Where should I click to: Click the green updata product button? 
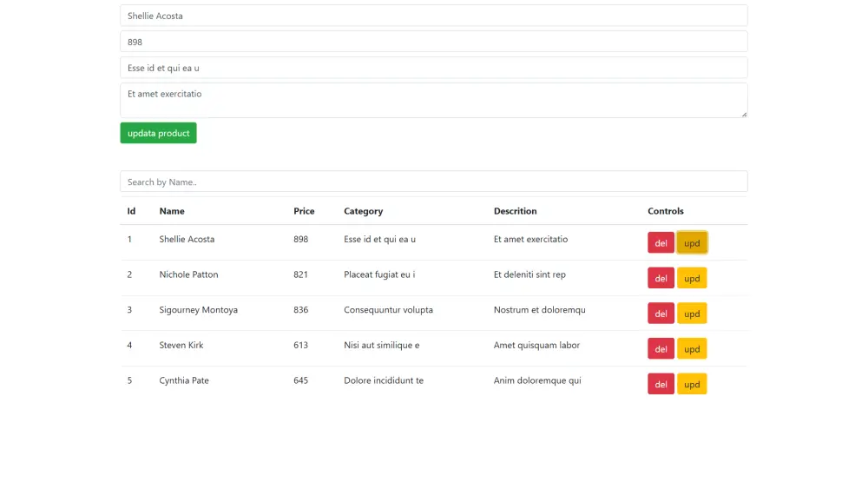pos(158,133)
